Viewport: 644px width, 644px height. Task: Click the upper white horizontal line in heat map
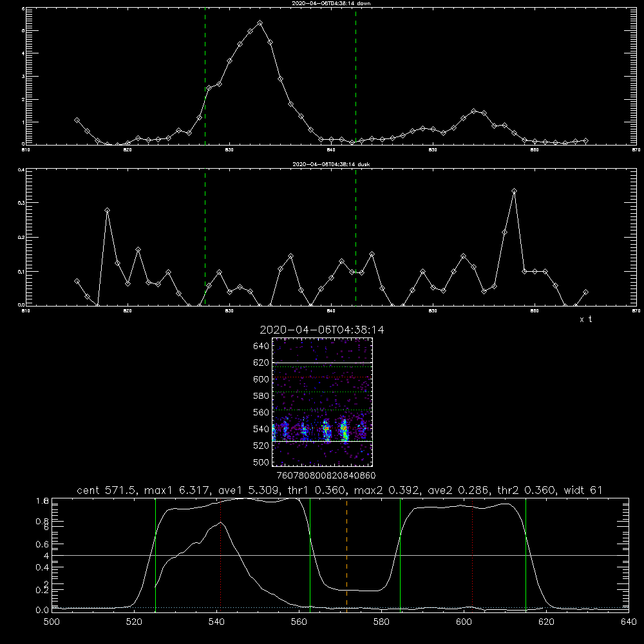(322, 363)
